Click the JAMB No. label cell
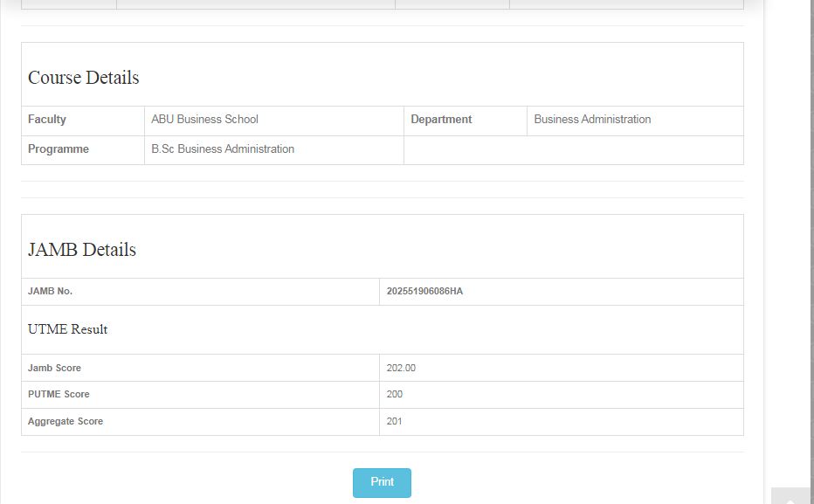Viewport: 814px width, 504px height. (50, 291)
